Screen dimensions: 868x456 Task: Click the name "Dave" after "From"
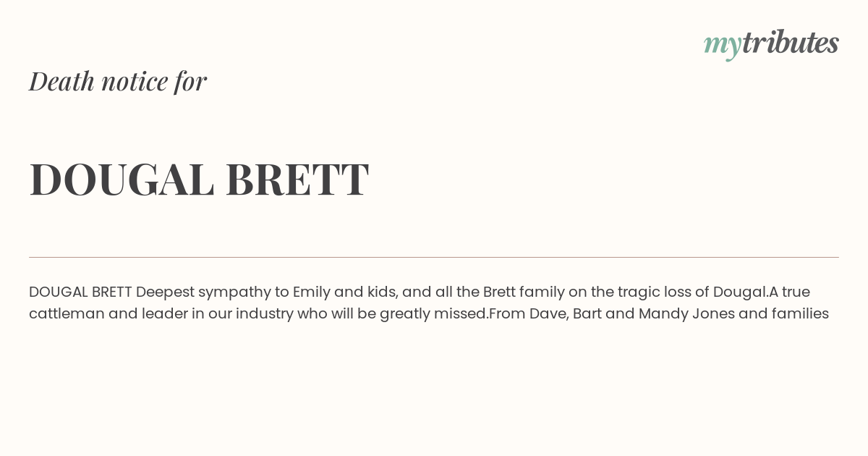546,313
